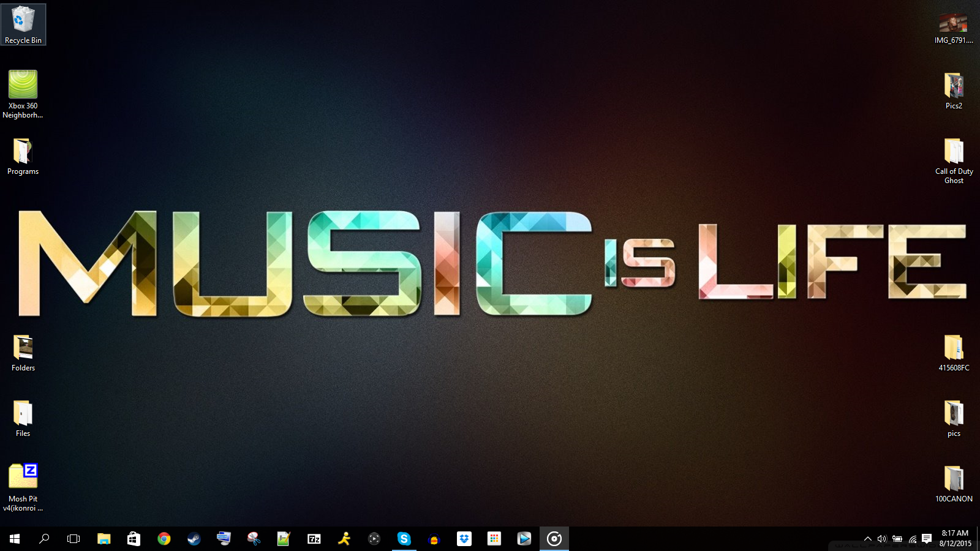
Task: Launch Google Chrome from taskbar
Action: click(x=164, y=539)
